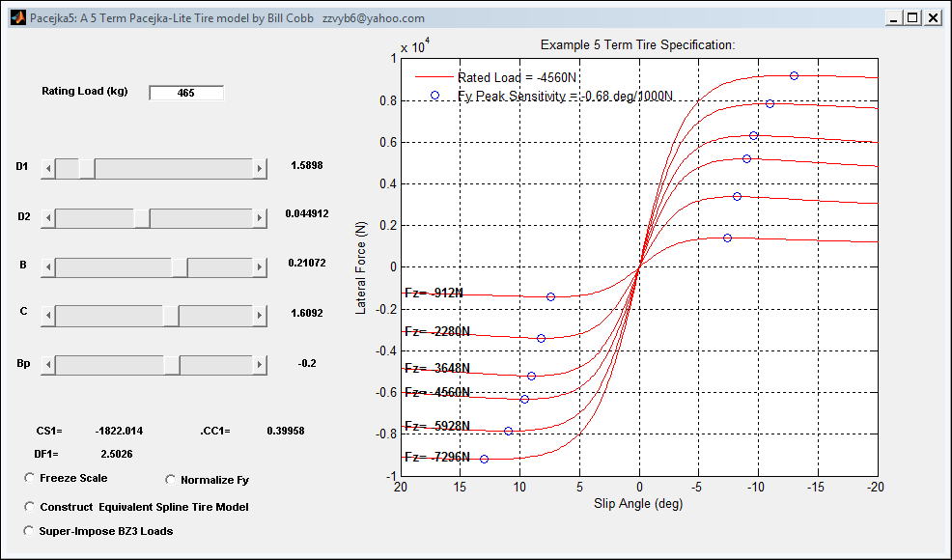Viewport: 952px width, 560px height.
Task: Click the C slider thumb
Action: point(171,315)
